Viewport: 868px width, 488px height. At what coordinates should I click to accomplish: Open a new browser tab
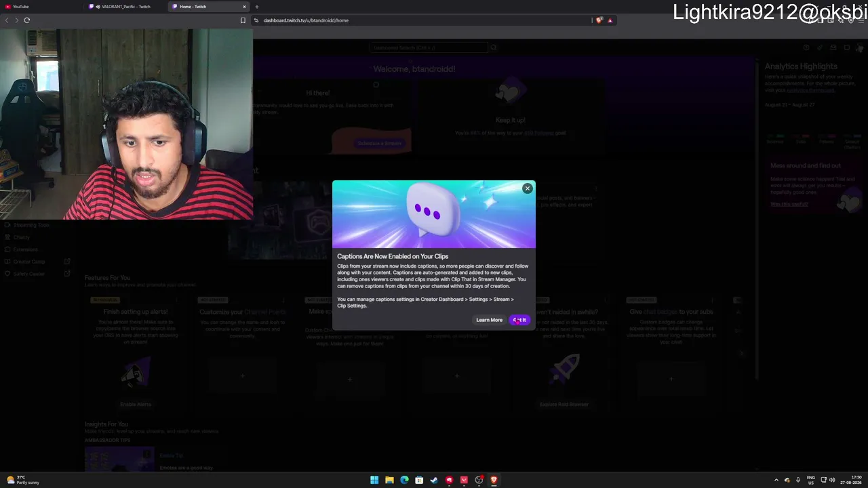[x=257, y=7]
